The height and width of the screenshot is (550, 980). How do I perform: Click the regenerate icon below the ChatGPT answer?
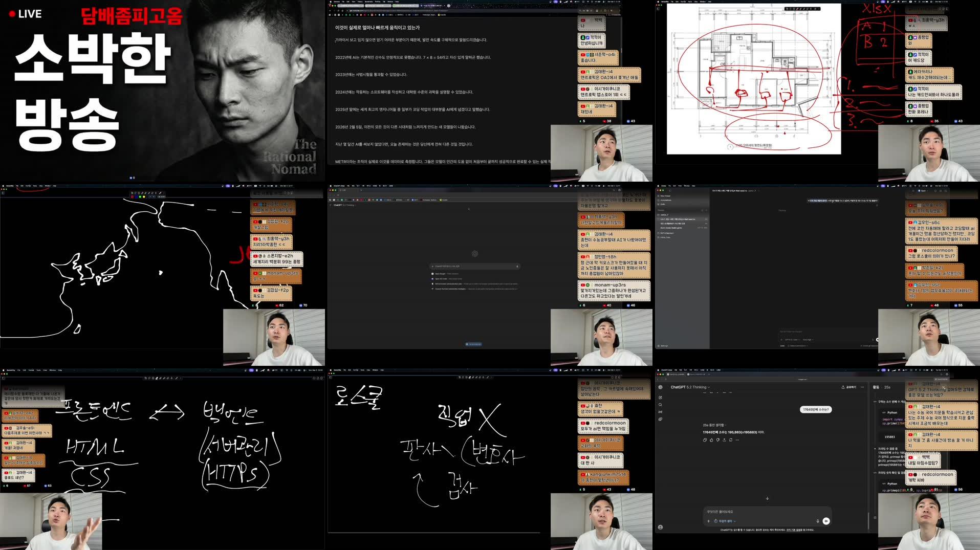point(731,440)
